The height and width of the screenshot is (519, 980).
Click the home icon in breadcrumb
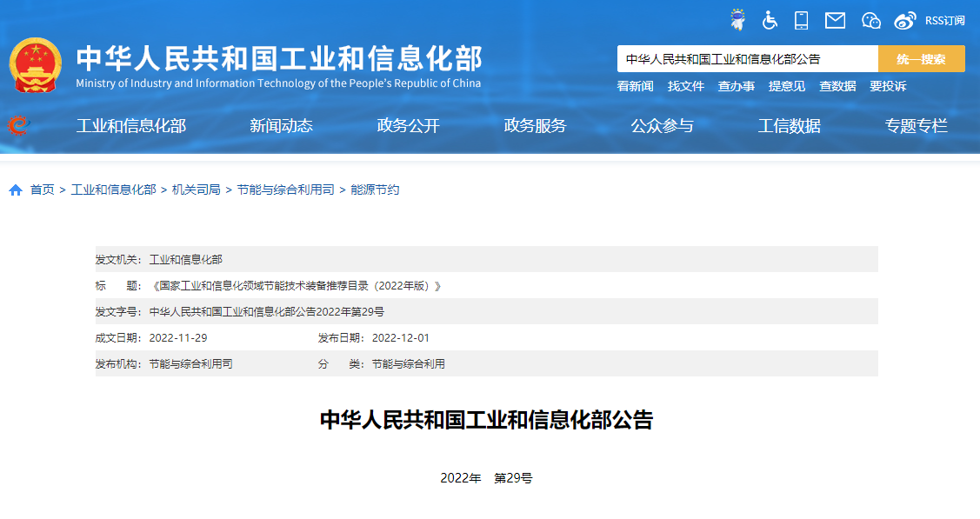16,190
